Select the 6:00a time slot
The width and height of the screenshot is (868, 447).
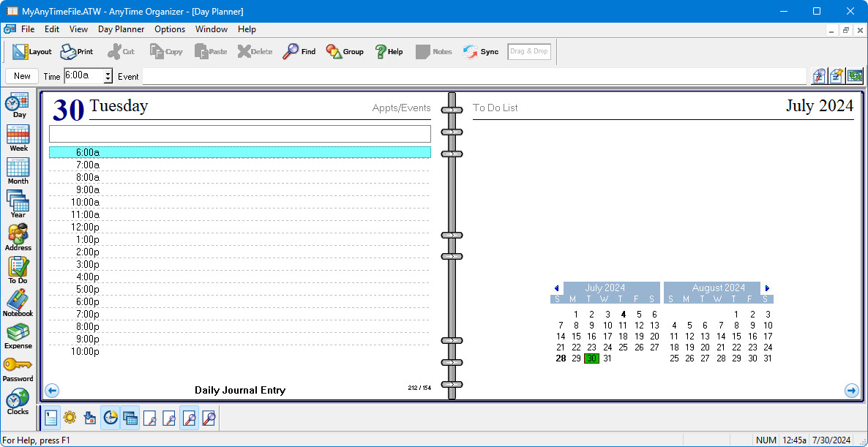coord(240,152)
